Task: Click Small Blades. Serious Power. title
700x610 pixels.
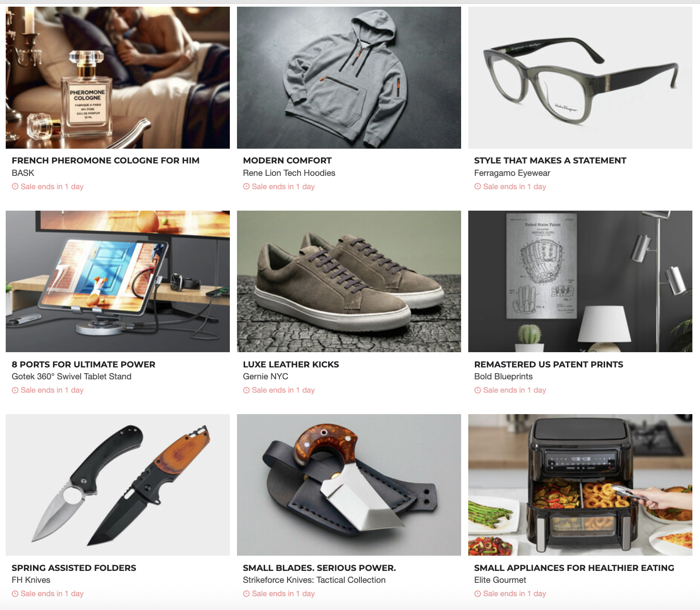Action: pos(319,568)
